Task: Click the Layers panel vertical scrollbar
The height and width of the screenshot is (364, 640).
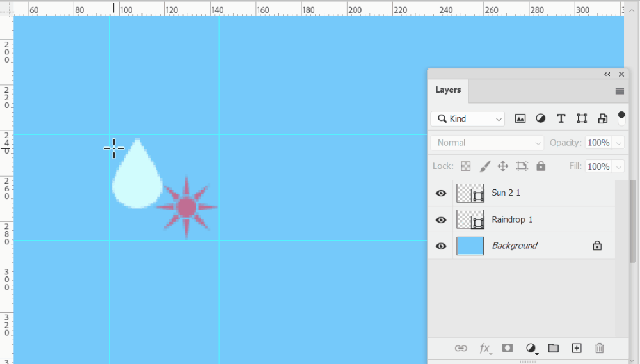Action: click(633, 221)
